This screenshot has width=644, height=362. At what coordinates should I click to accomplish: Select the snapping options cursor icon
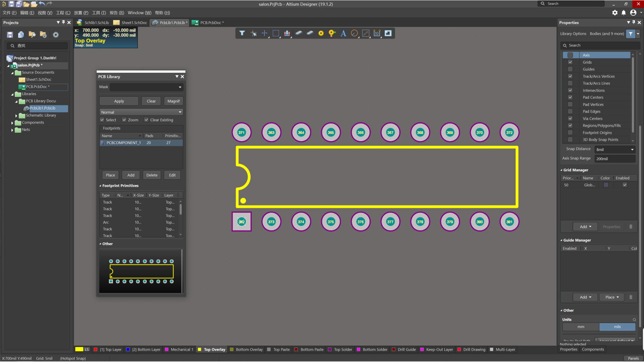(254, 33)
